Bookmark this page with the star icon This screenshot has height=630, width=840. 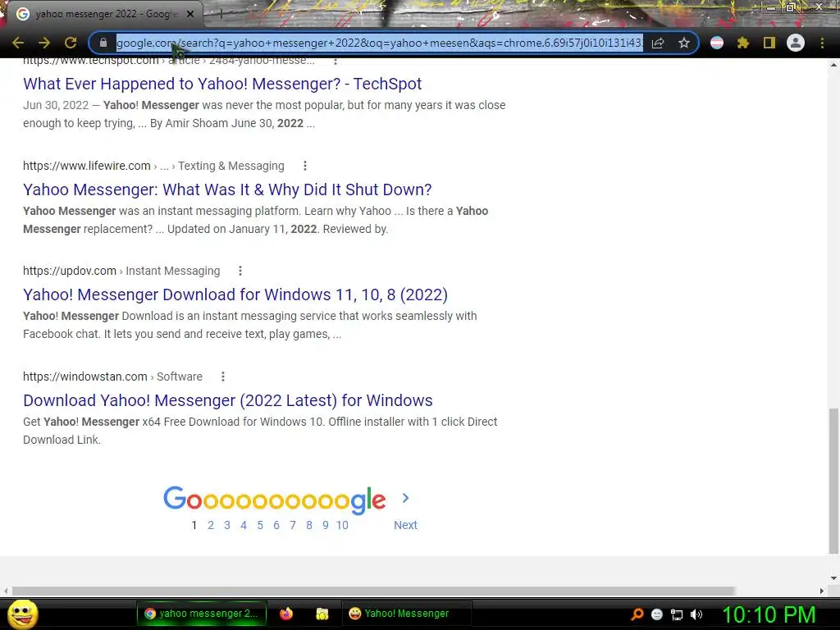[683, 43]
